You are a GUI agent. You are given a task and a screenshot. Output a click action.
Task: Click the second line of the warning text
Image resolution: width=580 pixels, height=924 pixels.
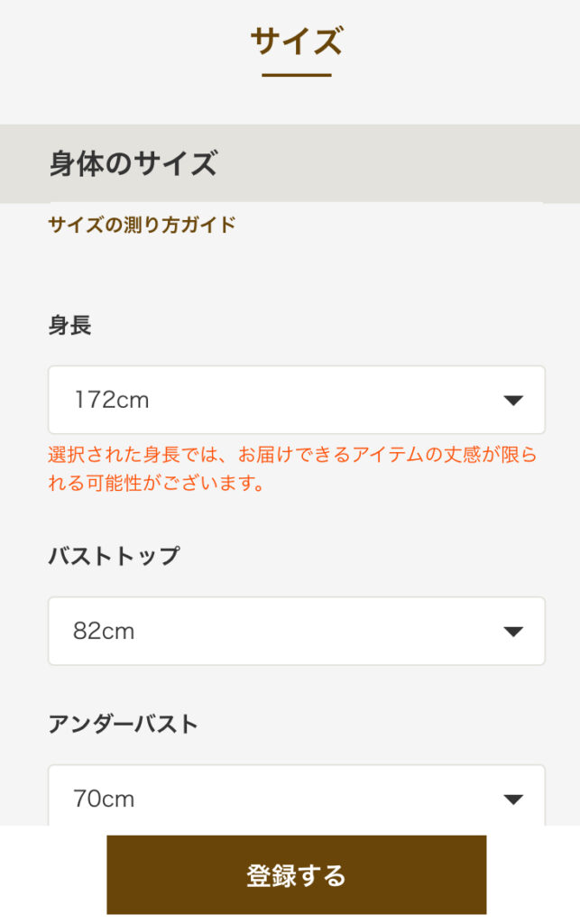pyautogui.click(x=155, y=484)
